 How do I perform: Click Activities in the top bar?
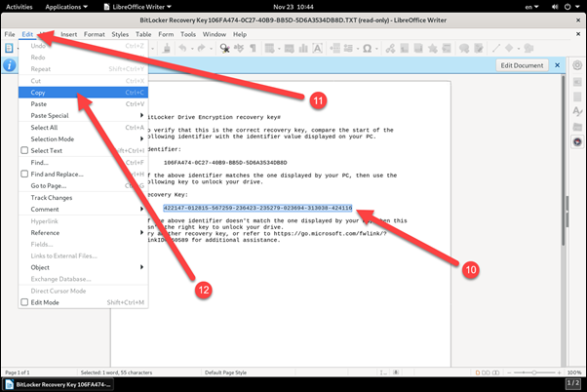[20, 7]
